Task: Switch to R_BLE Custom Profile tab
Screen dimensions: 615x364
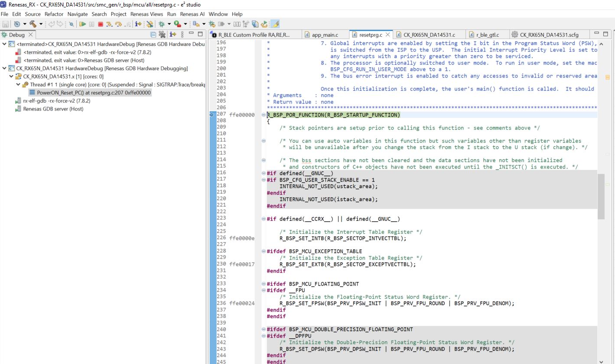Action: click(x=254, y=35)
